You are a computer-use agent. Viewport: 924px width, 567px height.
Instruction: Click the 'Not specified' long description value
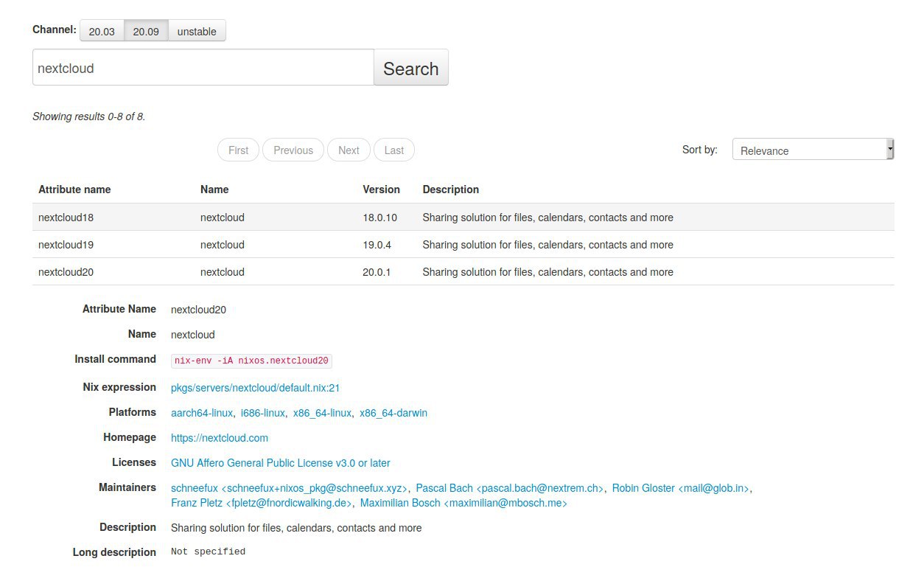pos(208,552)
